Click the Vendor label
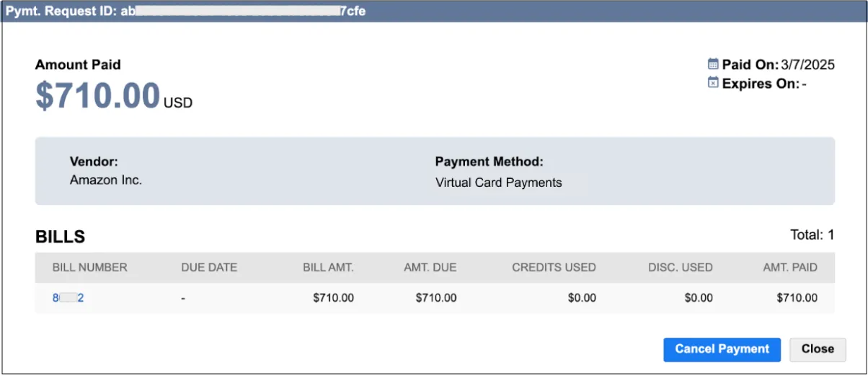Image resolution: width=868 pixels, height=376 pixels. [94, 161]
